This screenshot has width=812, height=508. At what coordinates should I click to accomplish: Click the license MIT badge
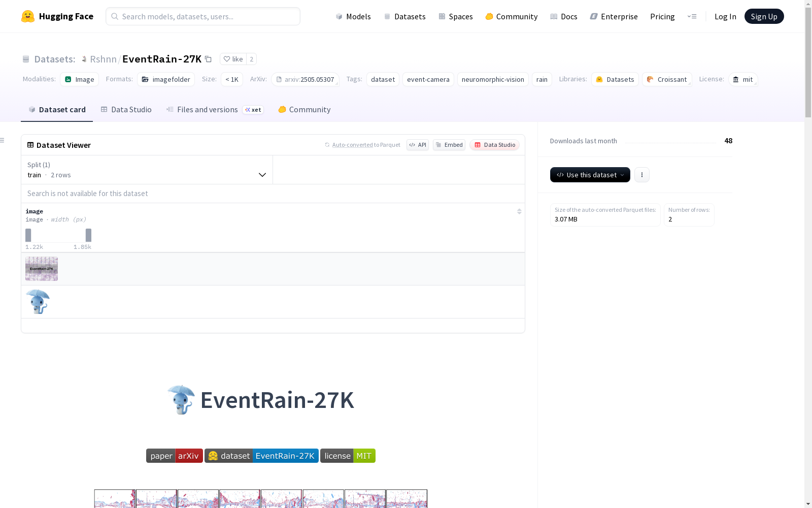[x=348, y=456]
